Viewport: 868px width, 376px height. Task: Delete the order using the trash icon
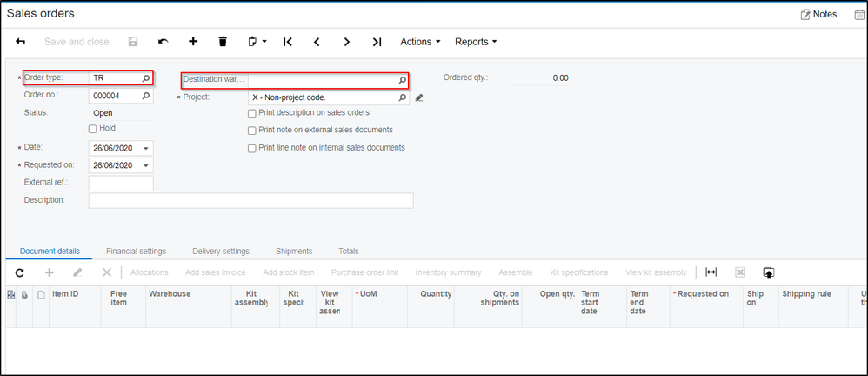click(x=223, y=42)
